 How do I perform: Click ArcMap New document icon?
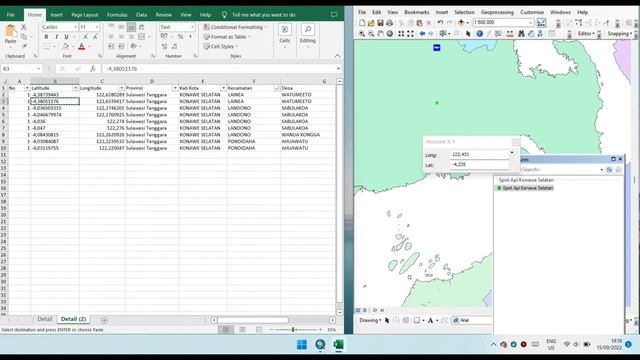click(x=362, y=23)
